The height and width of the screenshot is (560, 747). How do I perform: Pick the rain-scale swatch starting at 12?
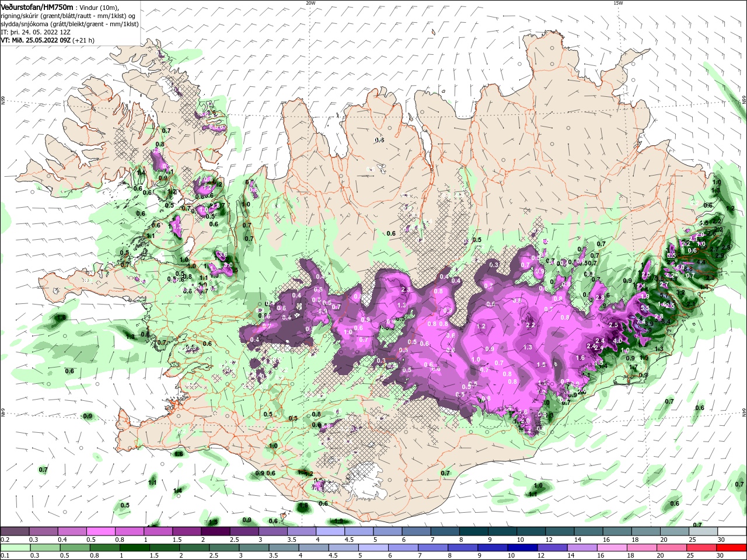[552, 548]
